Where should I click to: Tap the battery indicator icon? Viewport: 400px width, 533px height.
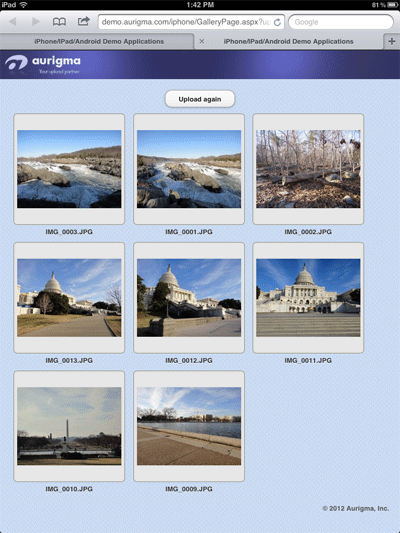click(x=392, y=5)
